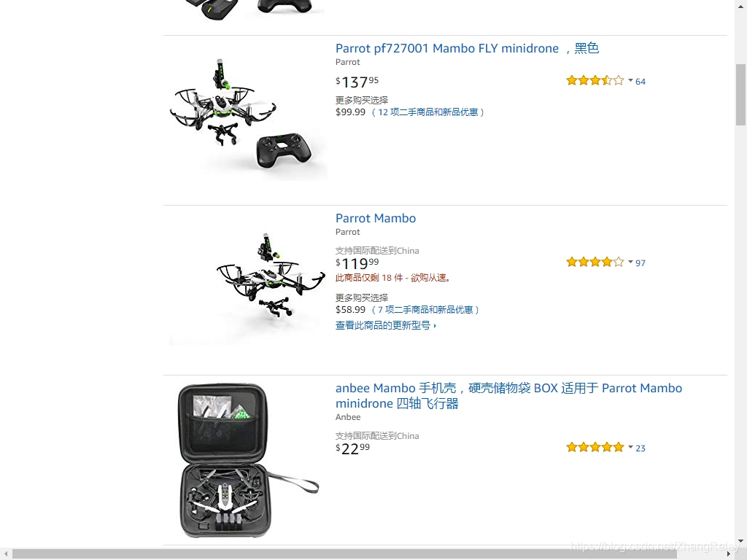Image resolution: width=747 pixels, height=560 pixels.
Task: Click the five-star rating icon of anbee case
Action: point(595,447)
